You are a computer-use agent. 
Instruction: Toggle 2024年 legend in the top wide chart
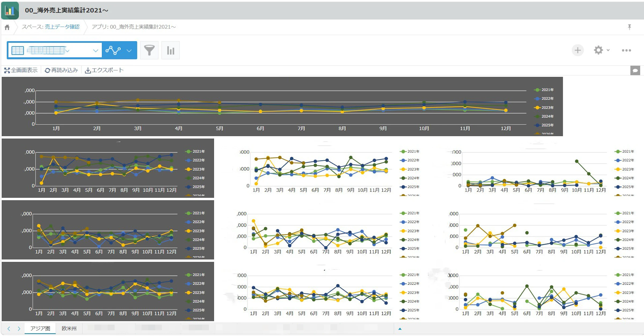(x=544, y=116)
